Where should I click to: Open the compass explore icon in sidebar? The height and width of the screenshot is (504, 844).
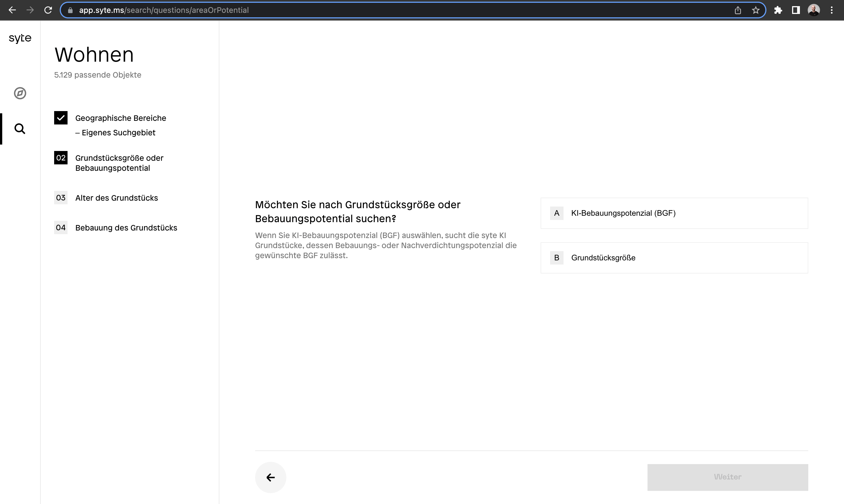point(20,93)
